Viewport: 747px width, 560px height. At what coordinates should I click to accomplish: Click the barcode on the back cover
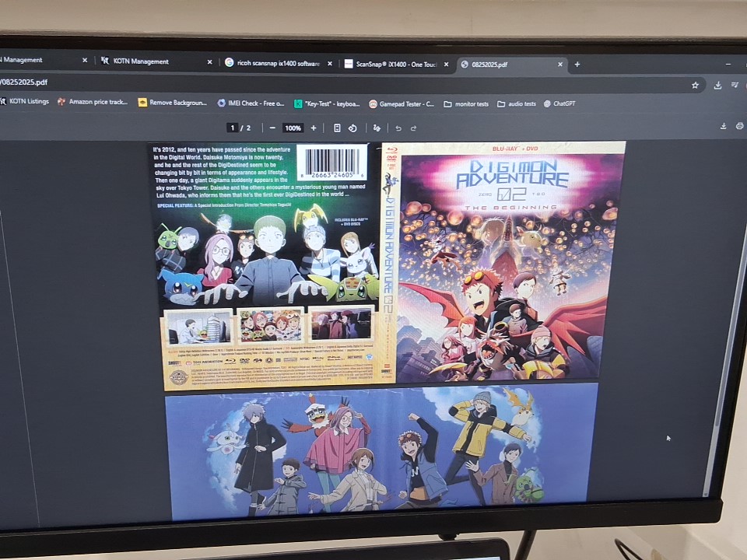pyautogui.click(x=332, y=162)
